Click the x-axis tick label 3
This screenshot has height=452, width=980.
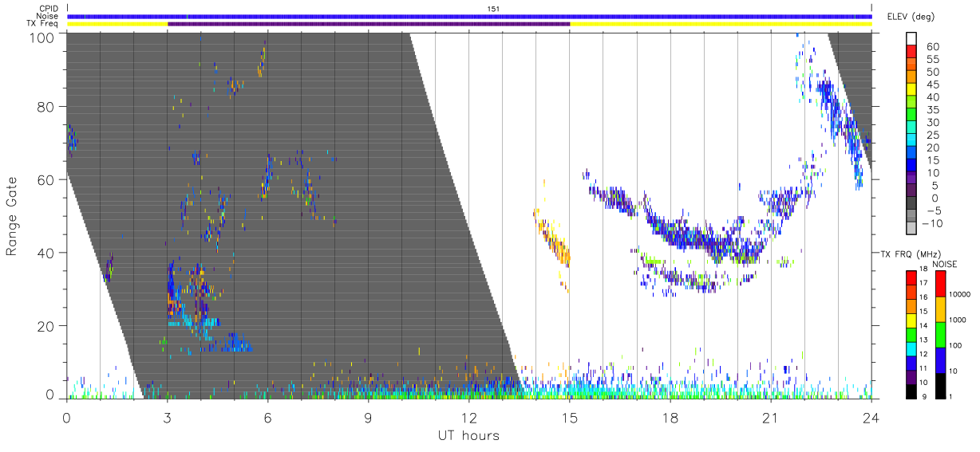coord(168,418)
